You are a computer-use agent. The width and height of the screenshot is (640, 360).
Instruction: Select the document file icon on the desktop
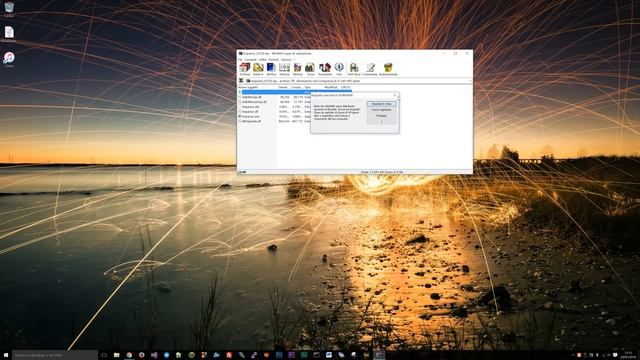9,34
